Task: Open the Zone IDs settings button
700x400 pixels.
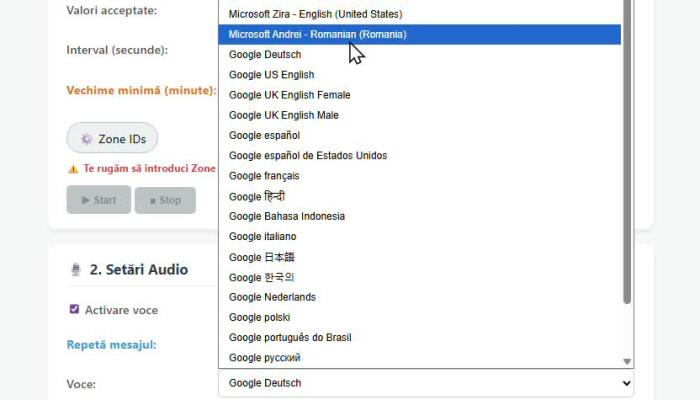Action: coord(112,138)
